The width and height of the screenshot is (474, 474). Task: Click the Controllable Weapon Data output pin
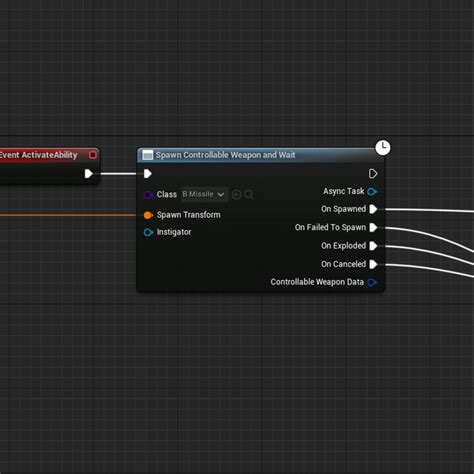(x=372, y=282)
